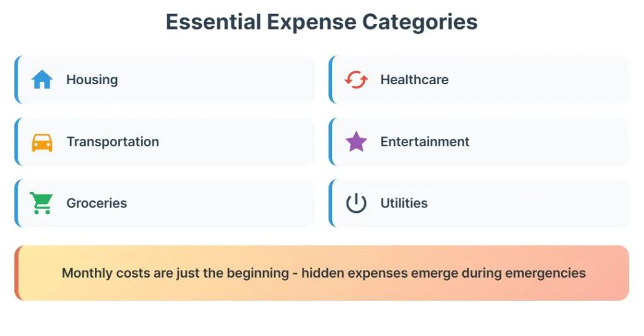The height and width of the screenshot is (336, 644).
Task: Click the red left edge of the gradient banner
Action: coord(17,273)
